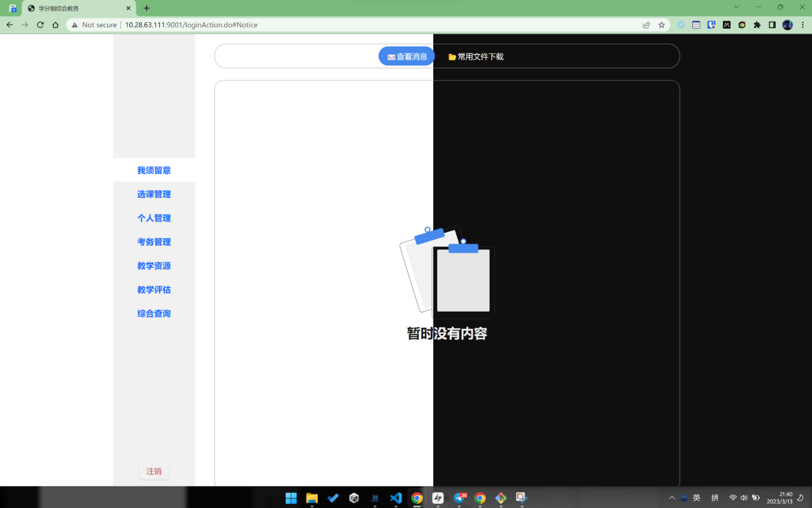Screen dimensions: 812x508
Task: Open 选课管理 in the sidebar
Action: [154, 194]
